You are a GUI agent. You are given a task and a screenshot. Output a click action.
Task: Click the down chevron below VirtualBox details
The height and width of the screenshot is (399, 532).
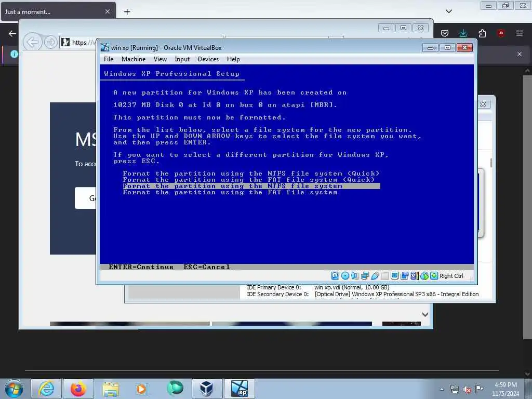point(425,314)
